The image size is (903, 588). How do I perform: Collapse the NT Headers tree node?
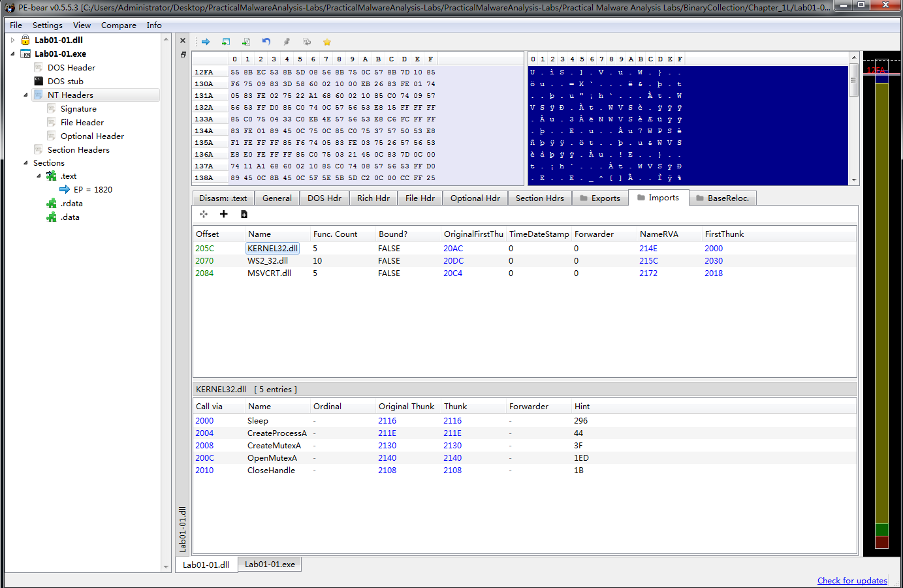(25, 95)
